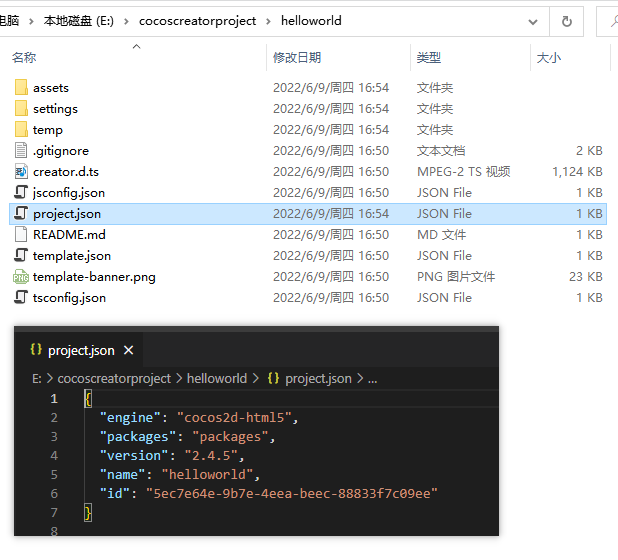Click the settings folder icon

[21, 109]
